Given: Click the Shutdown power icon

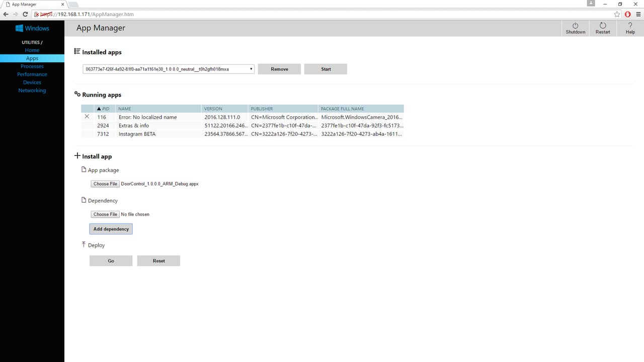Looking at the screenshot, I should [x=575, y=25].
